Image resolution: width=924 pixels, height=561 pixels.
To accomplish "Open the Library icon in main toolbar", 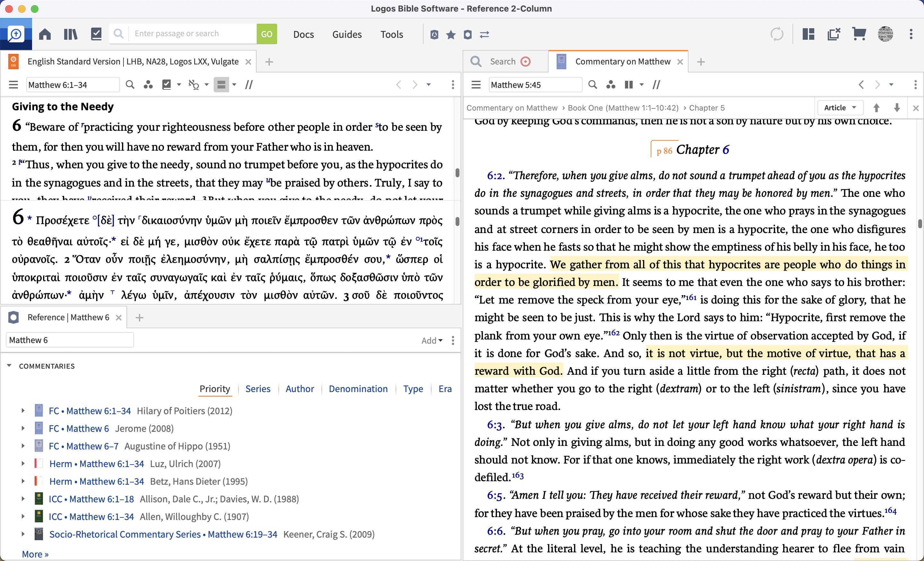I will [x=70, y=34].
